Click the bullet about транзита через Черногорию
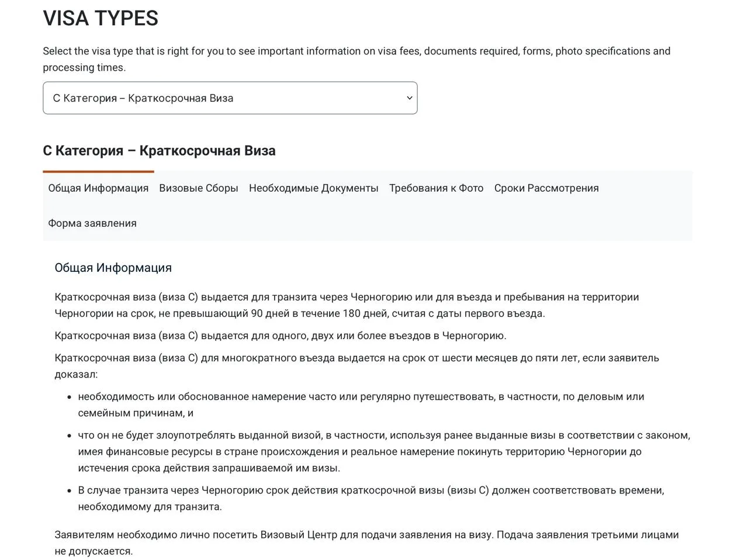Screen dimensions: 748x560 coord(371,498)
